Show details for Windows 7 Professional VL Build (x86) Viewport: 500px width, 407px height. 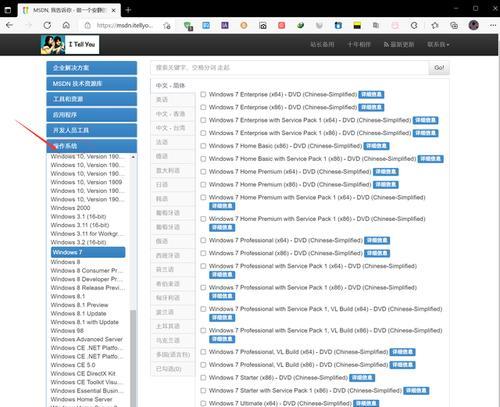point(403,365)
